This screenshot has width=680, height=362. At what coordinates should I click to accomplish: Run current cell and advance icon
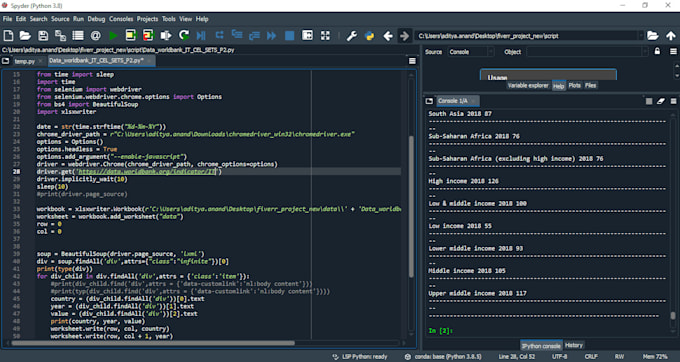tap(148, 36)
